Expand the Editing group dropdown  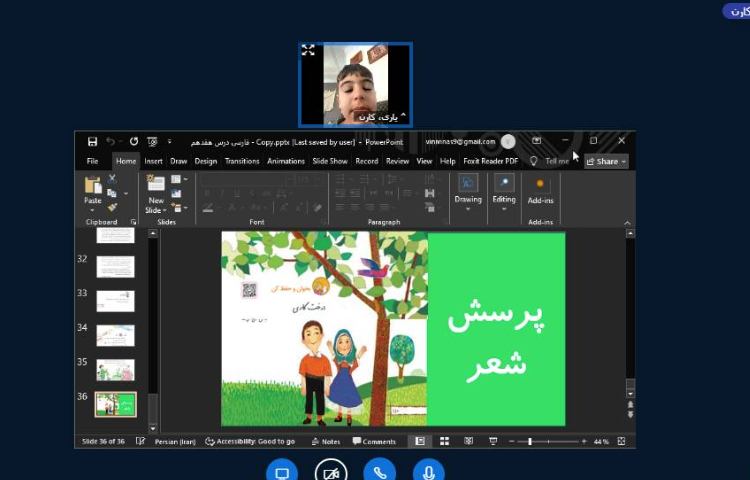pyautogui.click(x=504, y=209)
